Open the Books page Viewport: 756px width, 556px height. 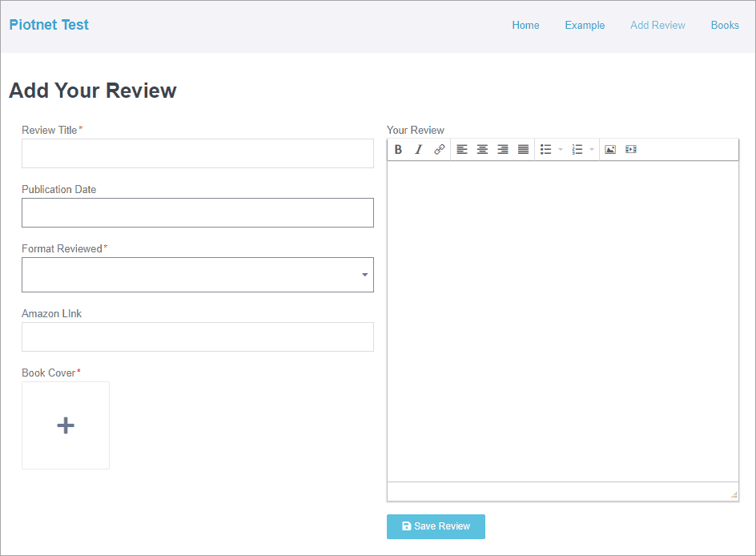tap(725, 25)
